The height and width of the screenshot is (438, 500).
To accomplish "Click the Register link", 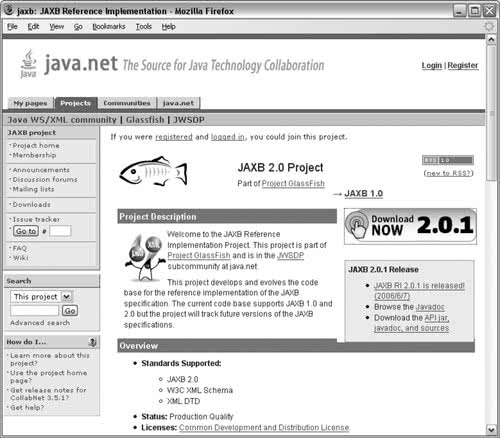I will (463, 65).
